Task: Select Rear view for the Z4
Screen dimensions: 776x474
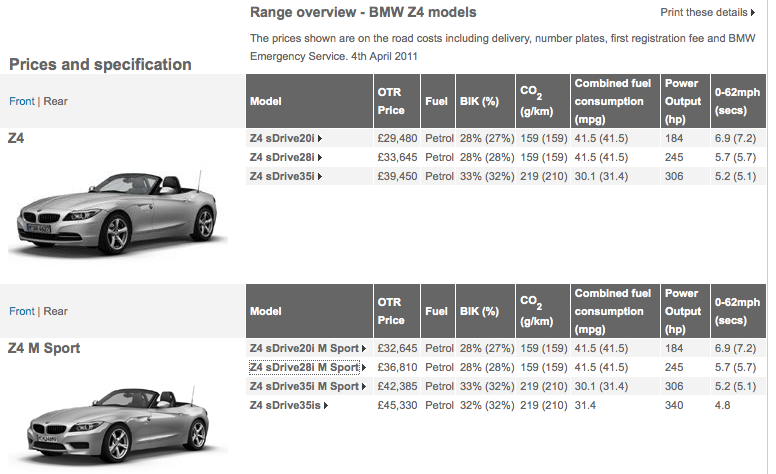Action: tap(55, 101)
